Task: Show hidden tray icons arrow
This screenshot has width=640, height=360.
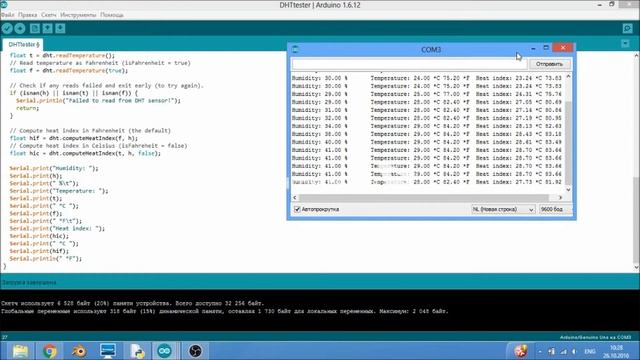Action: [x=540, y=351]
